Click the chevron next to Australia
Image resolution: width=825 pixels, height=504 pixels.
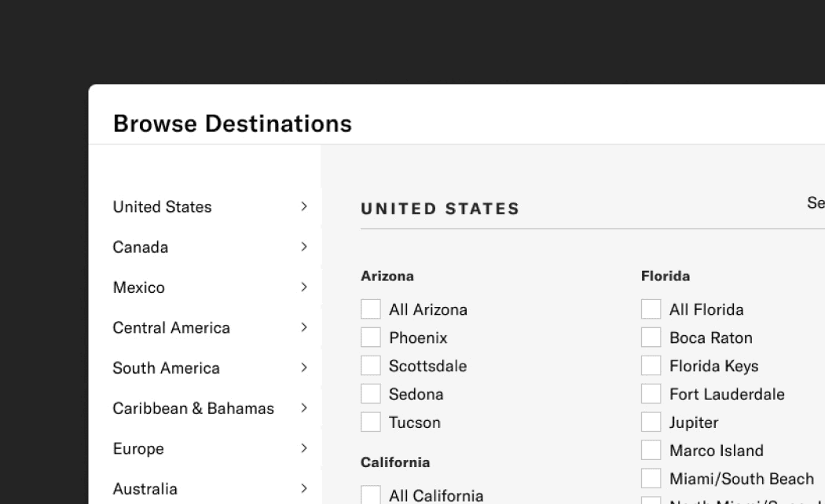coord(304,488)
